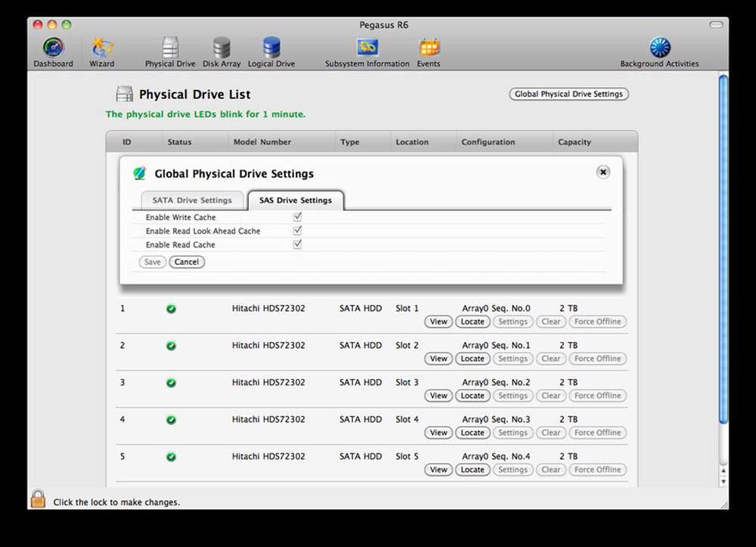756x547 pixels.
Task: Select the text 'Array0 Seq. No.0'
Action: coord(496,308)
